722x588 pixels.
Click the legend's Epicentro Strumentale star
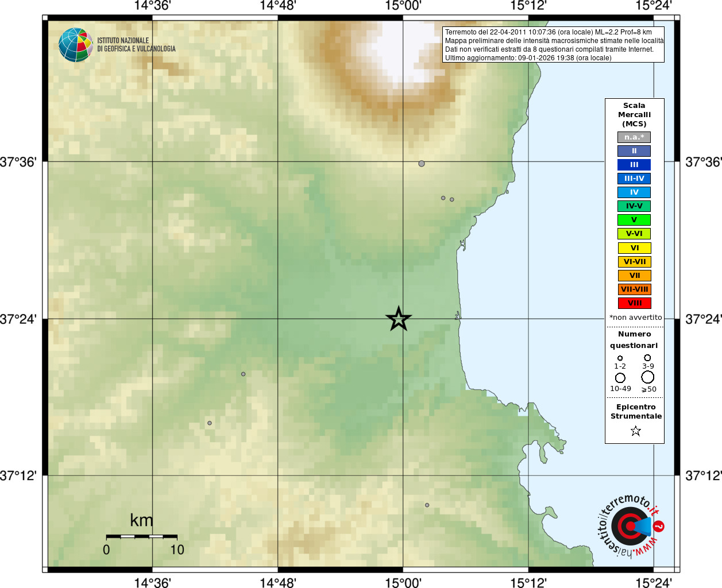pyautogui.click(x=635, y=431)
